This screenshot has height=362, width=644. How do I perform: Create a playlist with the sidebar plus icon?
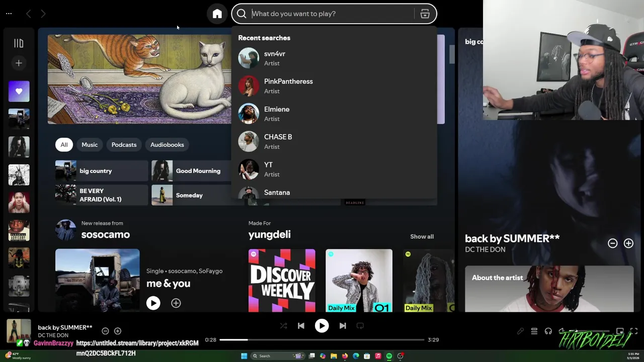(19, 63)
